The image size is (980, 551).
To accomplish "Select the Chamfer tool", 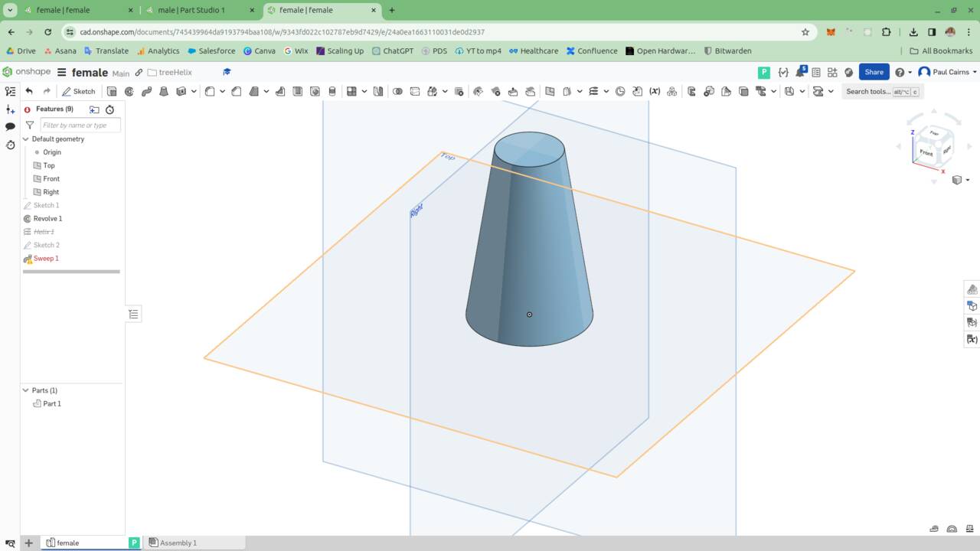I will (237, 91).
